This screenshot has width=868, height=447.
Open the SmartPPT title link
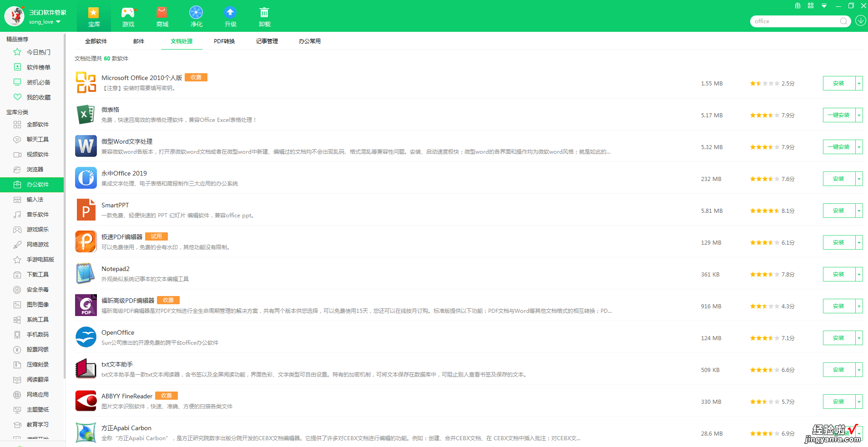(115, 205)
